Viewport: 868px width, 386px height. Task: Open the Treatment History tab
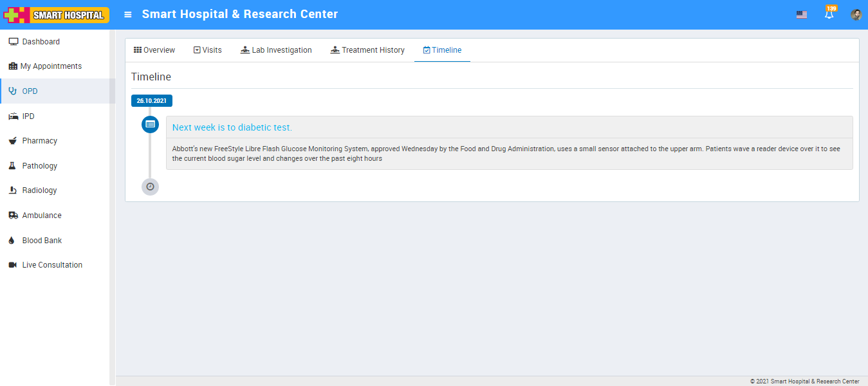coord(367,50)
